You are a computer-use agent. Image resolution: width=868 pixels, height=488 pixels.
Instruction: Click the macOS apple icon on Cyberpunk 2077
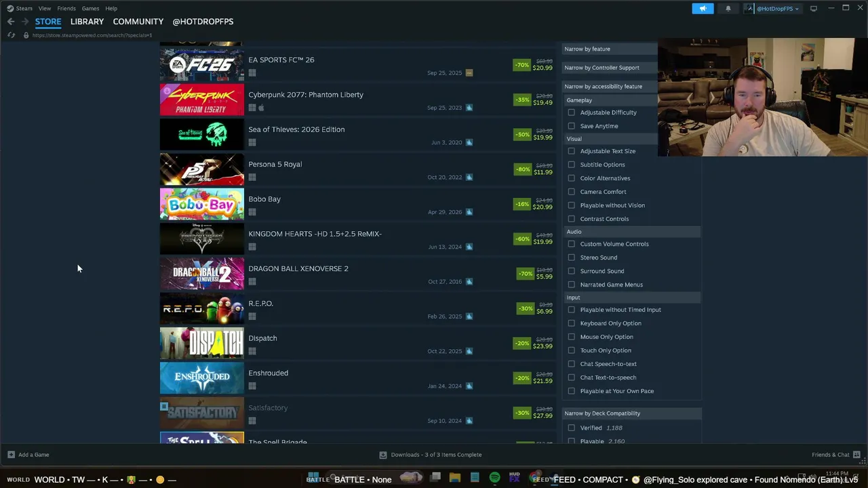(261, 108)
